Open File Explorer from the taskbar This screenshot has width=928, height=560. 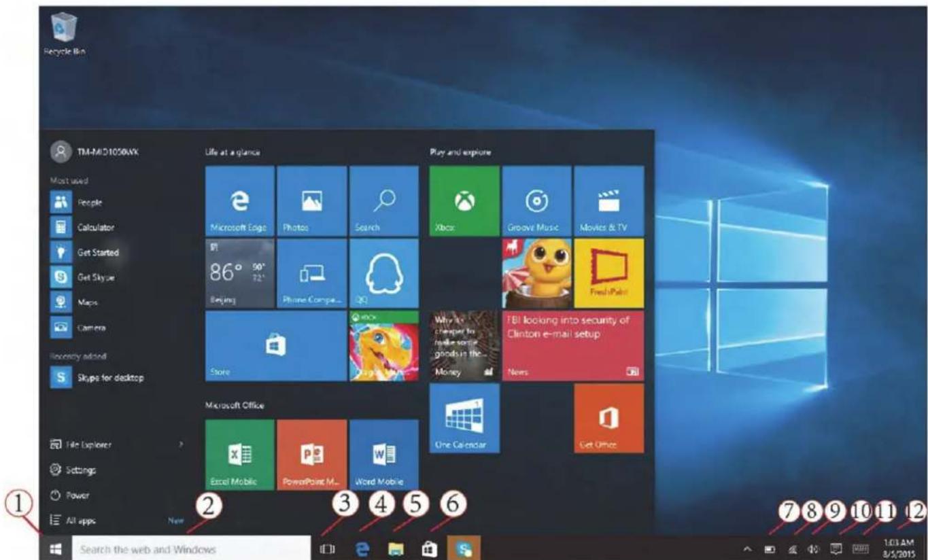(396, 548)
